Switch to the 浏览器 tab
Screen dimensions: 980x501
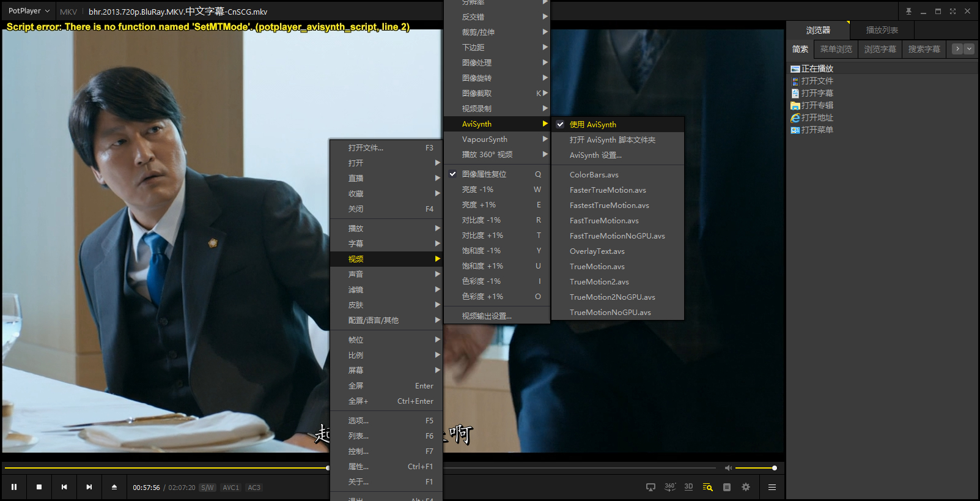coord(818,30)
